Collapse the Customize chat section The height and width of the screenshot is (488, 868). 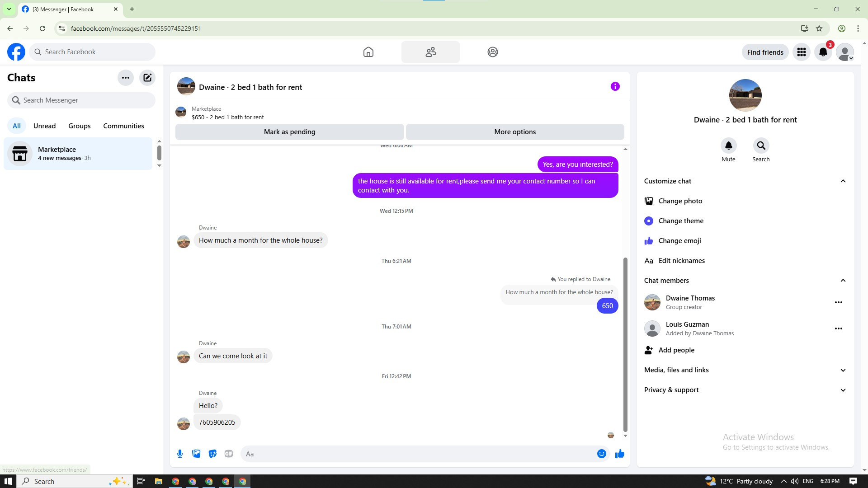pyautogui.click(x=745, y=181)
